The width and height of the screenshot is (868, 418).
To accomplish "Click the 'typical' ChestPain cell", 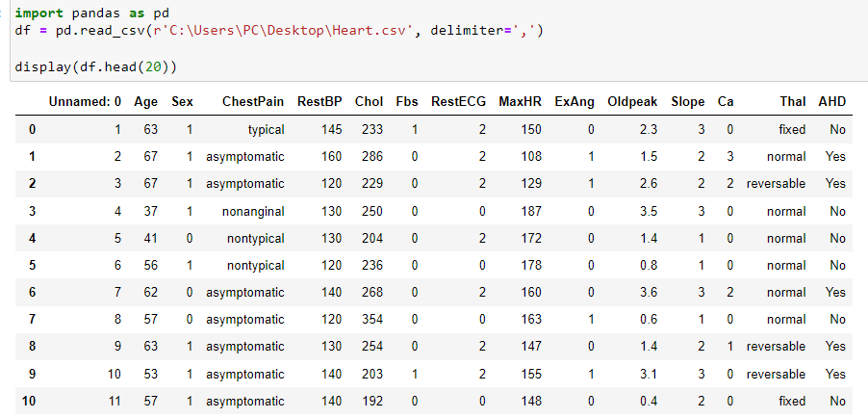I will click(266, 130).
